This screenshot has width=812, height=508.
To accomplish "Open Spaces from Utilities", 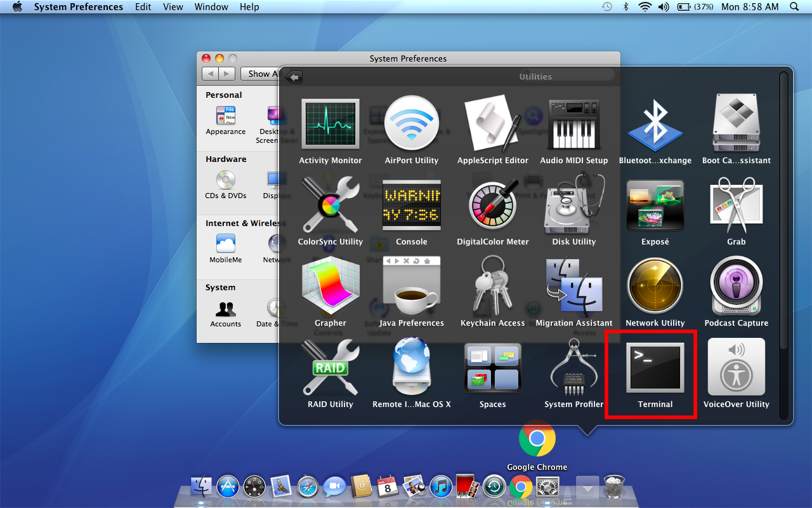I will point(493,375).
